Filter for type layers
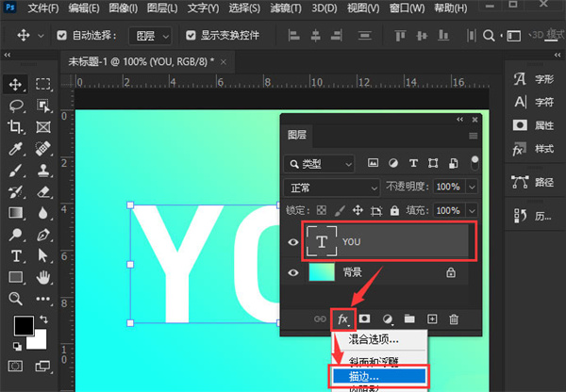This screenshot has height=392, width=566. [413, 163]
